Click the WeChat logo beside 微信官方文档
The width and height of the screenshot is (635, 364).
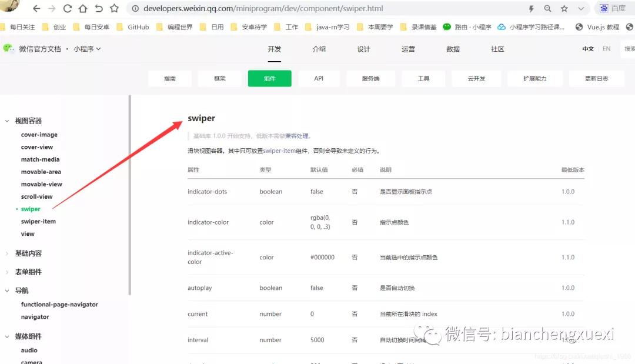8,49
